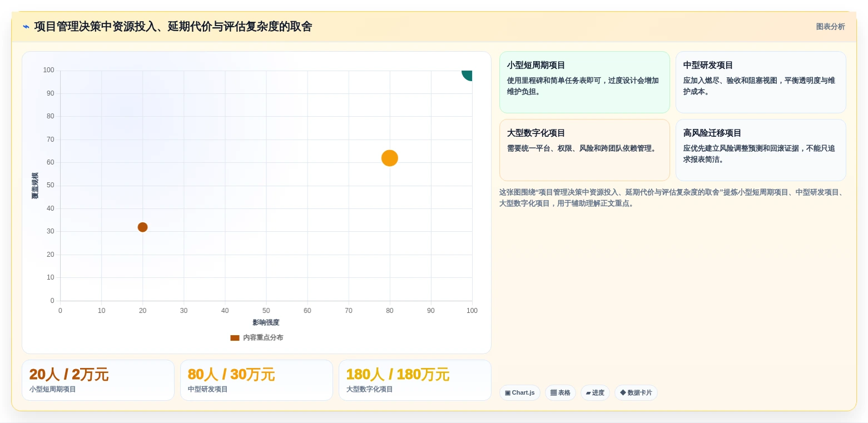Click the main page title text
The image size is (868, 423).
pos(173,27)
